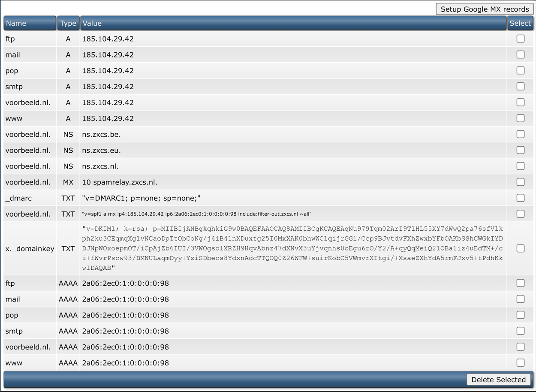Check the MX spamrelay.zxcs.nl. record box
536x392 pixels.
coord(520,182)
